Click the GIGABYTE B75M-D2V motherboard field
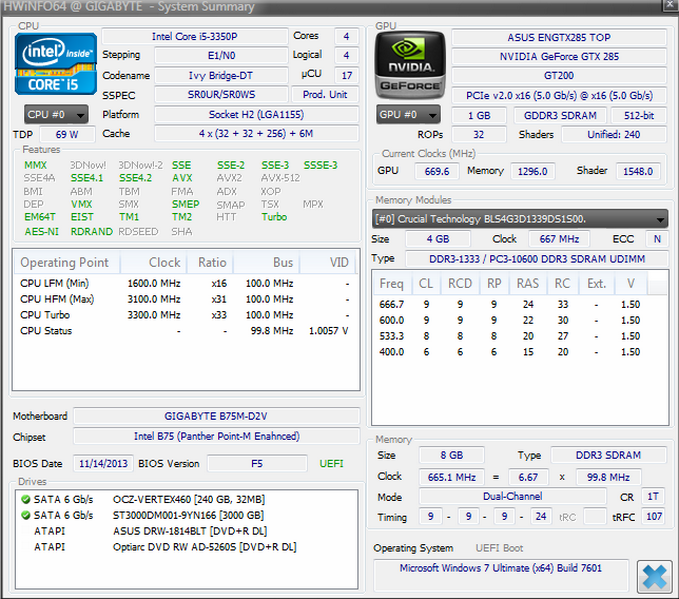This screenshot has width=679, height=599. click(x=216, y=416)
